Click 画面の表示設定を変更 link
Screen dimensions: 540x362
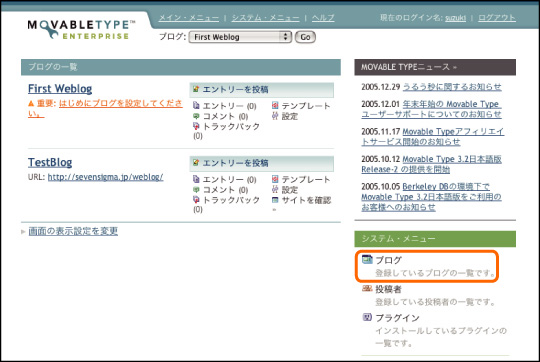73,231
